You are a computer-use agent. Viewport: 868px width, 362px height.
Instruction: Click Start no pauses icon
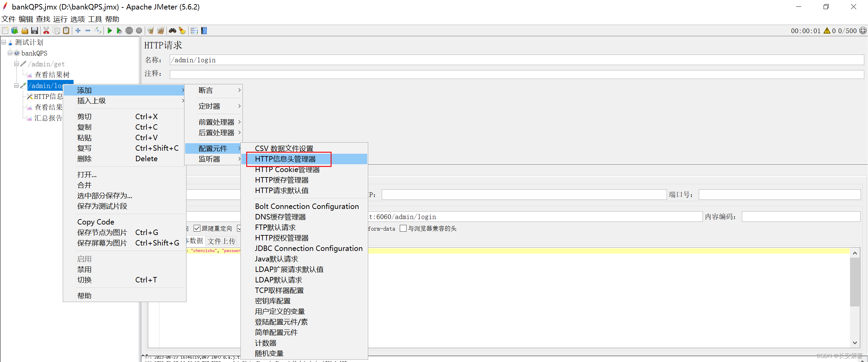(x=119, y=31)
